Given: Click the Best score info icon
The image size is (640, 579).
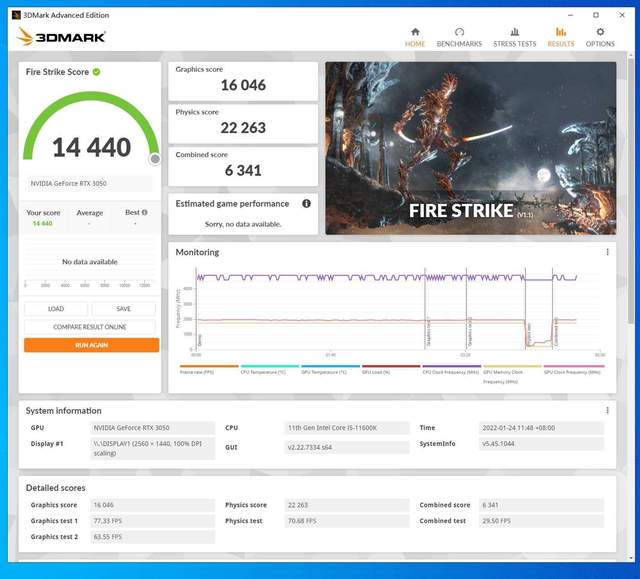Looking at the screenshot, I should [144, 212].
